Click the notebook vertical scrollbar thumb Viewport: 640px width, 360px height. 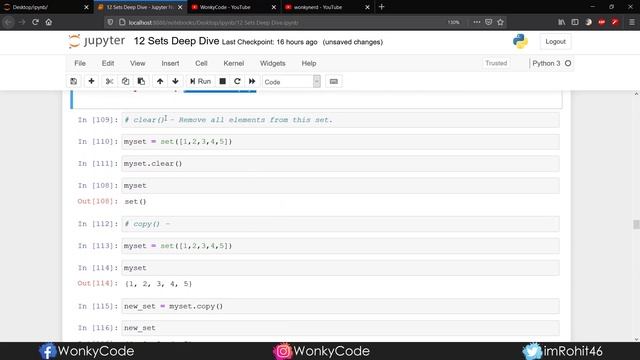pyautogui.click(x=636, y=224)
